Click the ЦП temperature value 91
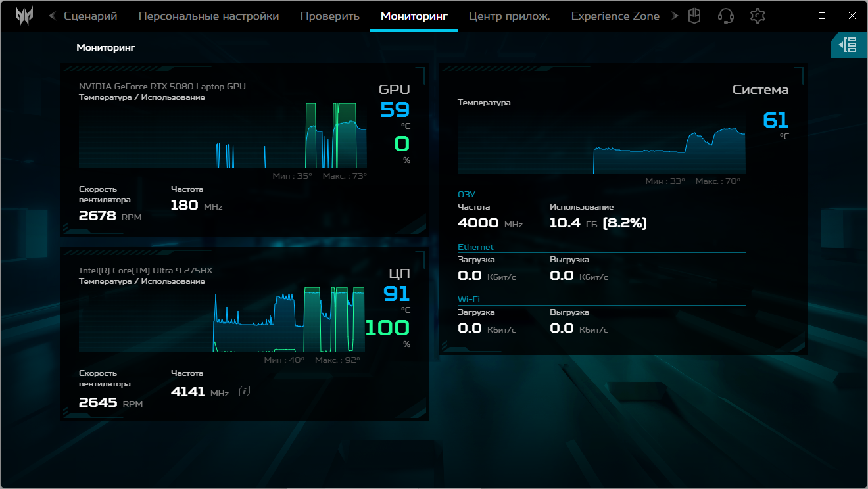The height and width of the screenshot is (489, 868). 397,293
